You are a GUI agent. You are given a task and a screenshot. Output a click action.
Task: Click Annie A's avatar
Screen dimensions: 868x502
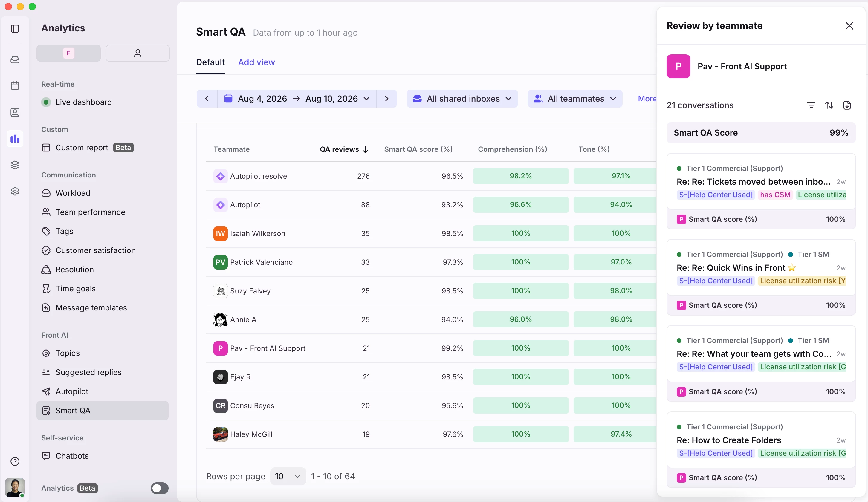(221, 319)
